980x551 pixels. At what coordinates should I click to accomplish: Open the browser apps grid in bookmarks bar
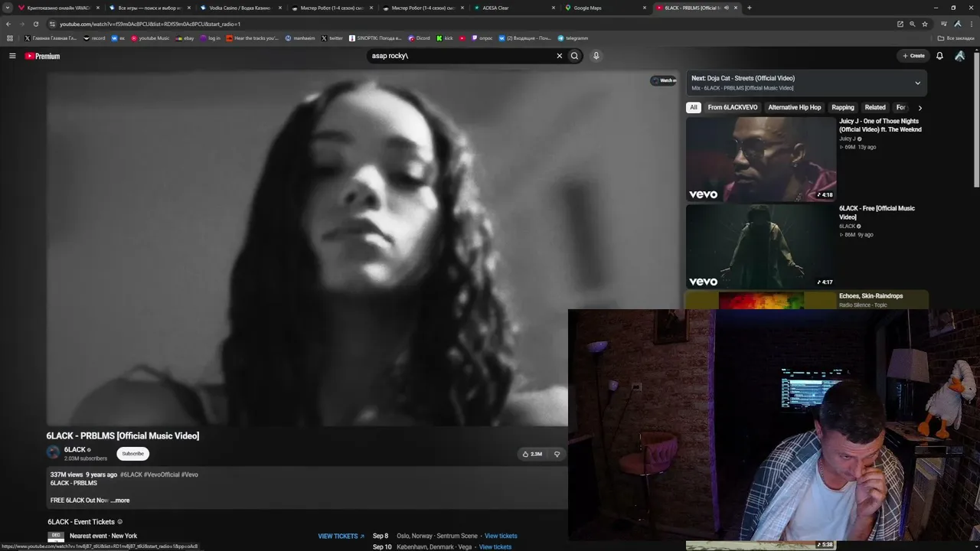coord(10,38)
